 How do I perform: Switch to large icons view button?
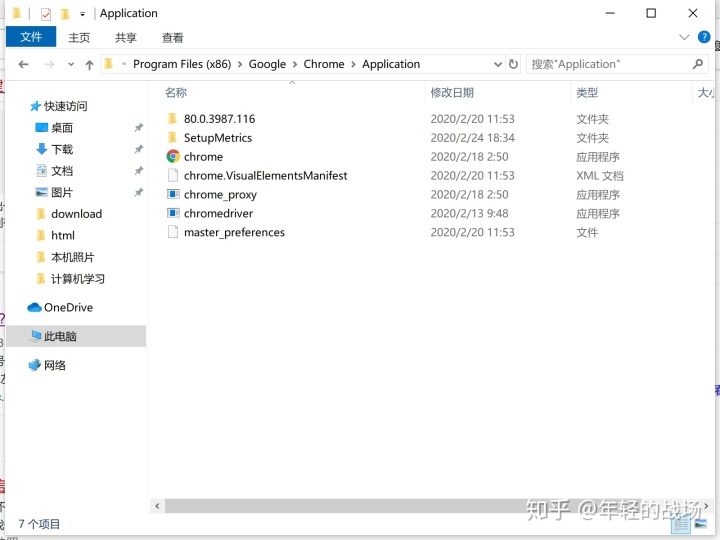click(x=701, y=523)
